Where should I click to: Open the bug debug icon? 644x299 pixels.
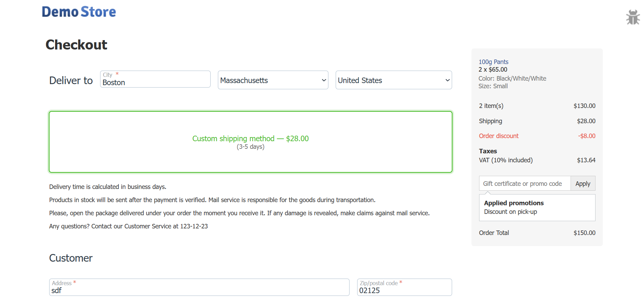(x=633, y=17)
